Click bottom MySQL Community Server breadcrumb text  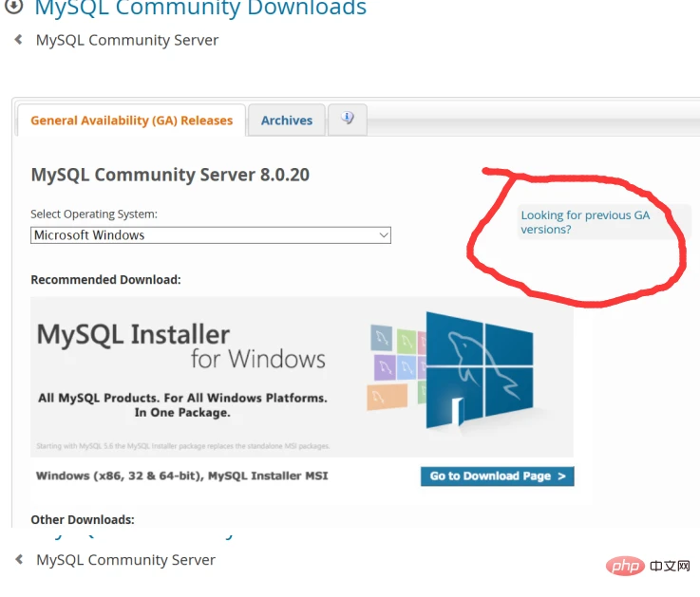point(126,560)
